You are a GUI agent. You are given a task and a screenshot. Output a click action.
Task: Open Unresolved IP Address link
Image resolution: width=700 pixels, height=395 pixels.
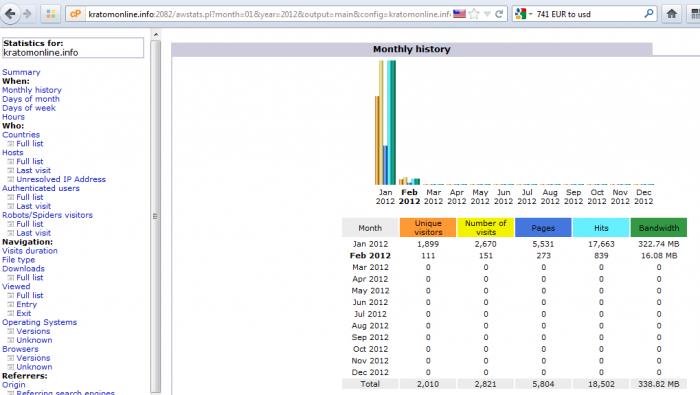[61, 179]
